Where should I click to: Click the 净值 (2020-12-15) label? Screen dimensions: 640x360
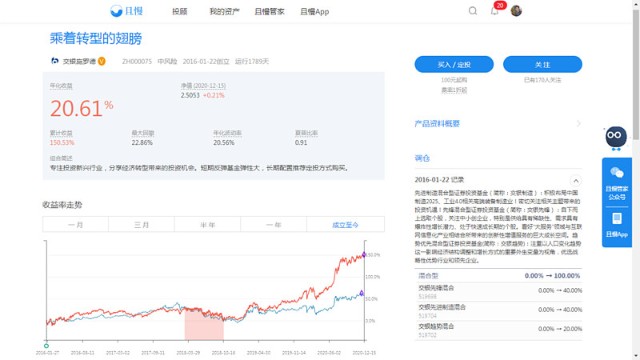pos(203,86)
